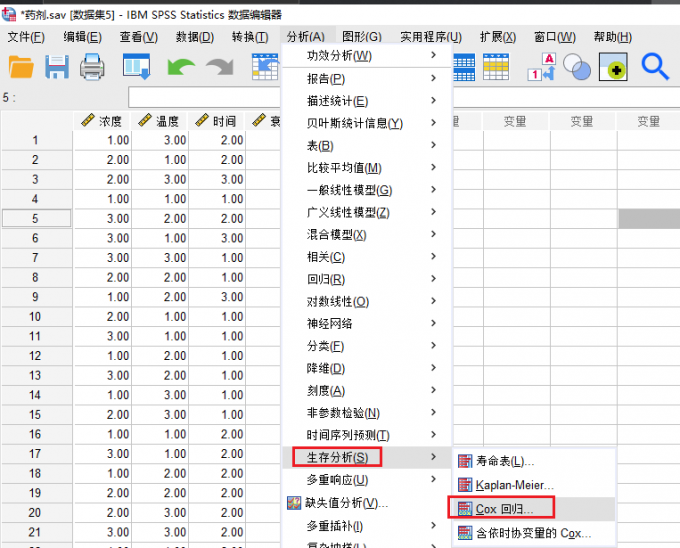
Task: Click the 温度 cell in row 1
Action: coord(159,140)
